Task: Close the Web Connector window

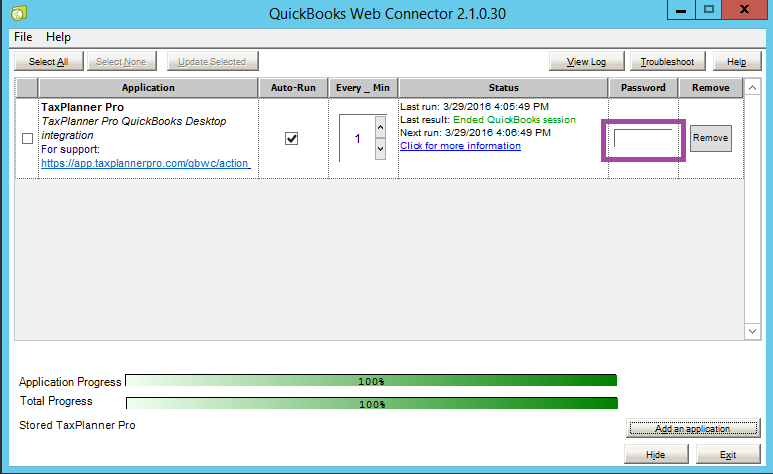Action: pyautogui.click(x=744, y=10)
